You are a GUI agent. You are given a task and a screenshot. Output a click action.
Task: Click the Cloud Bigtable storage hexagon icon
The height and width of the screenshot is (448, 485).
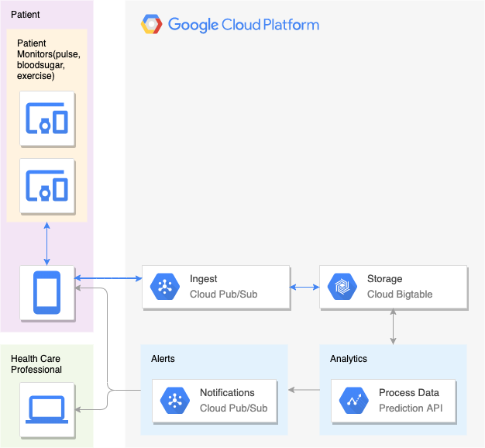click(x=342, y=287)
